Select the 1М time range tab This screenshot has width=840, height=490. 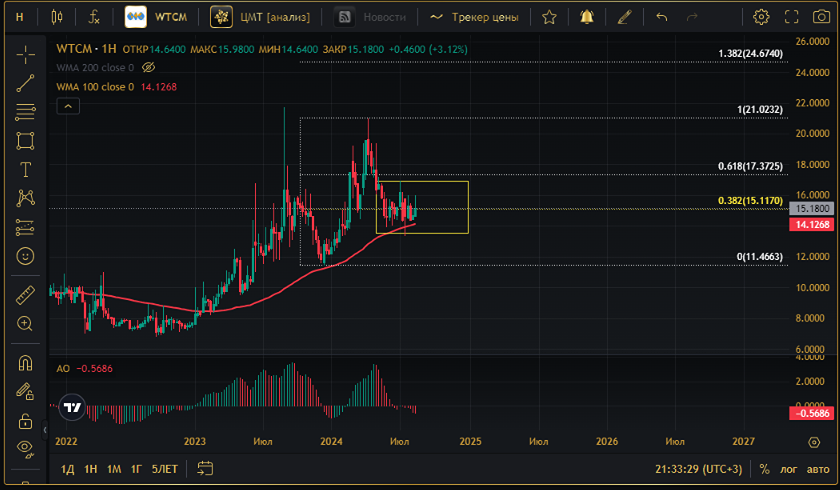click(114, 468)
